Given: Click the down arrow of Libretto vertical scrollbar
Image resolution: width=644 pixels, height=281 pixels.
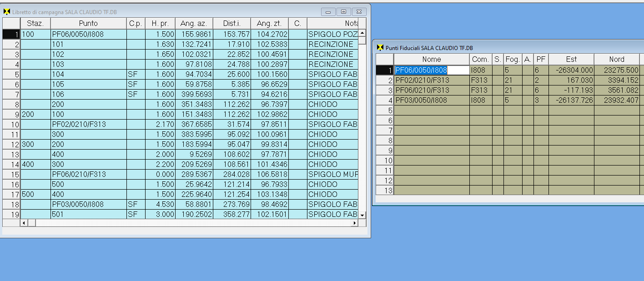Looking at the screenshot, I should coord(362,215).
